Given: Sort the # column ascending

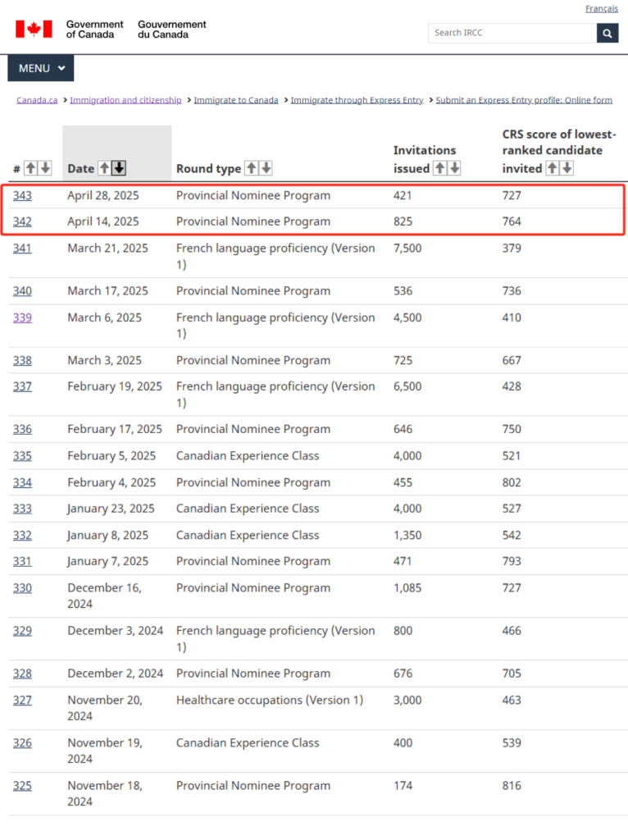Looking at the screenshot, I should tap(30, 168).
